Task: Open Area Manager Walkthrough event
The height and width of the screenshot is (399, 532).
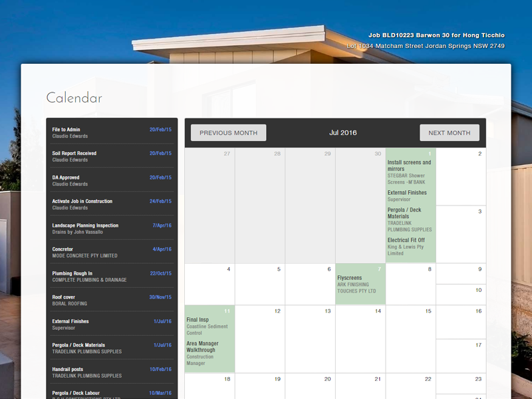Action: pyautogui.click(x=203, y=353)
